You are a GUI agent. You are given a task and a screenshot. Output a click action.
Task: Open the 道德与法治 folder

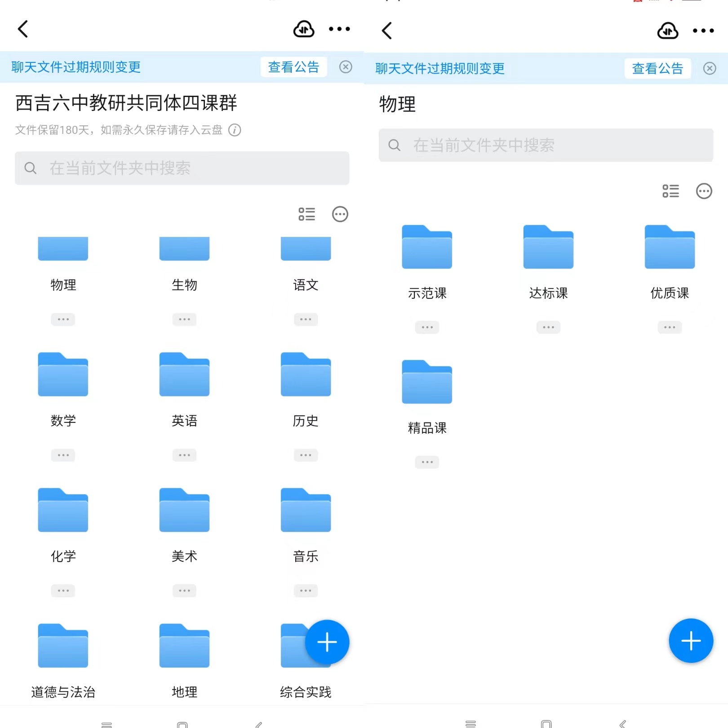click(x=63, y=646)
